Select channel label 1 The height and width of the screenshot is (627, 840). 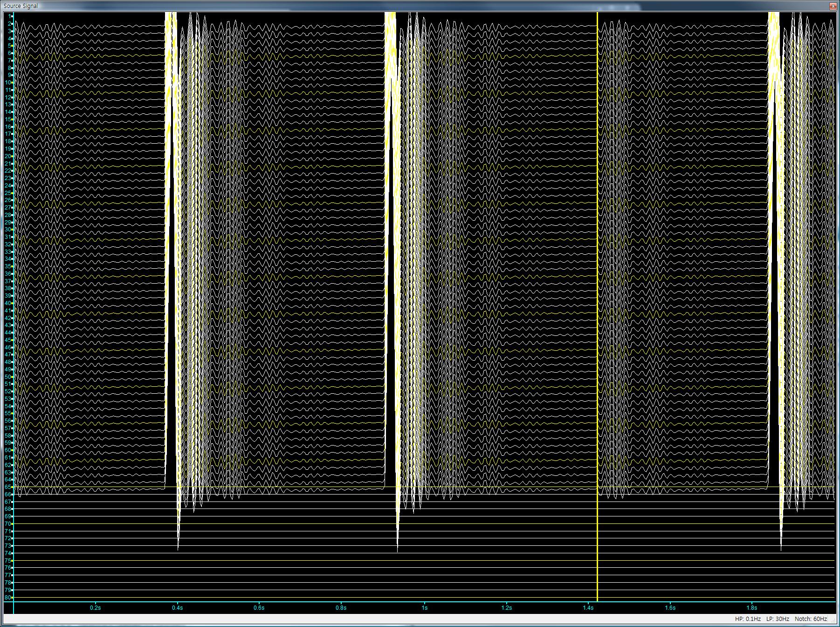tap(10, 16)
